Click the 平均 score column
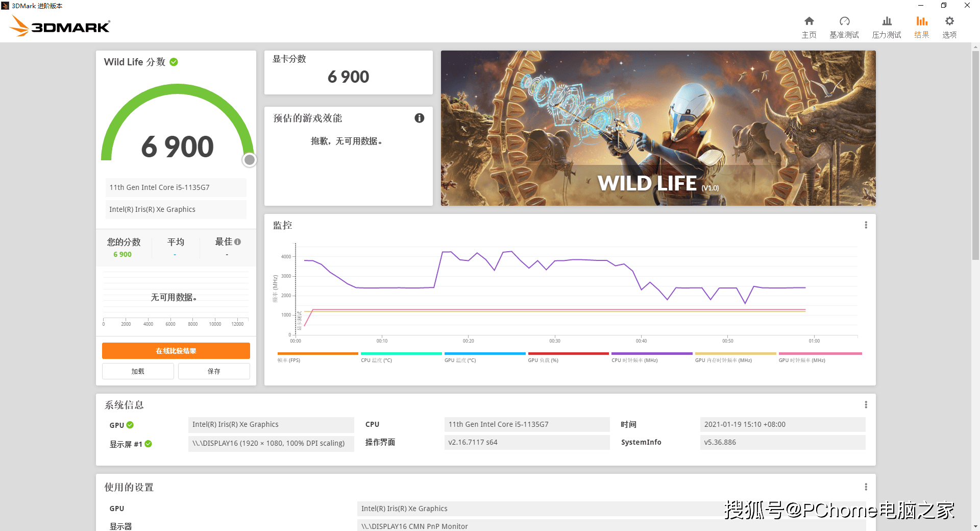This screenshot has height=531, width=980. point(176,248)
